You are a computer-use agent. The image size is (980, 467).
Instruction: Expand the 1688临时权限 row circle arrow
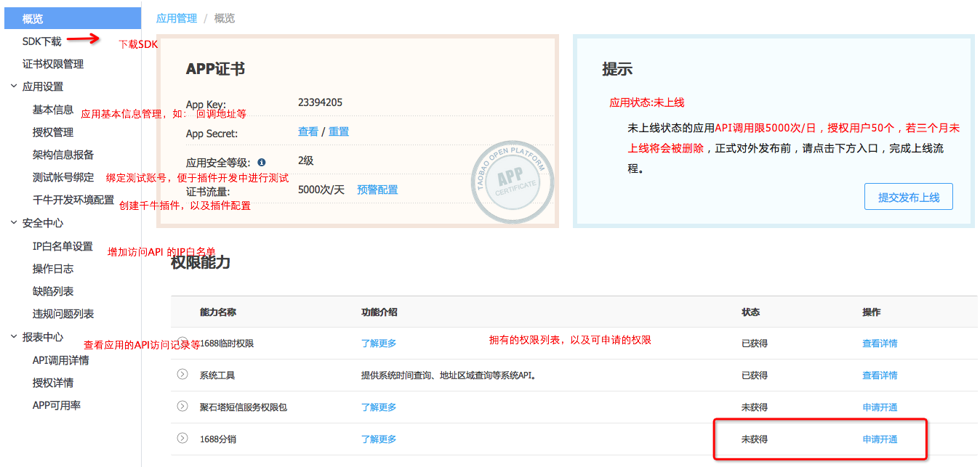182,342
